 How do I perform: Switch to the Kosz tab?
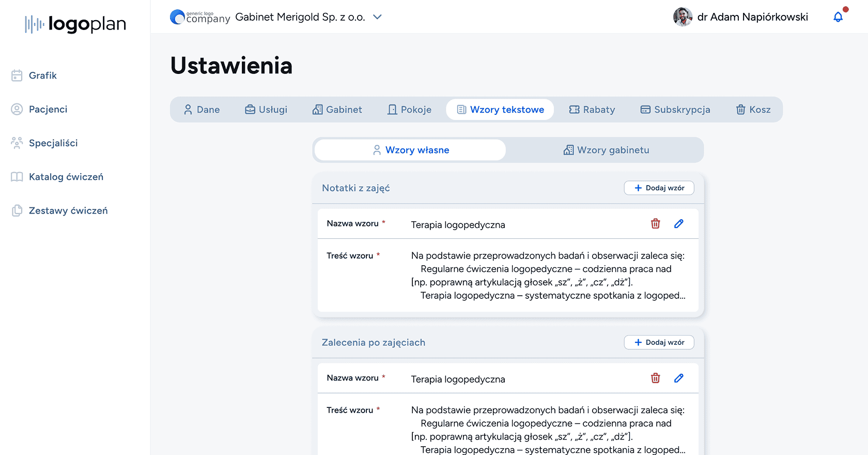[x=753, y=110]
